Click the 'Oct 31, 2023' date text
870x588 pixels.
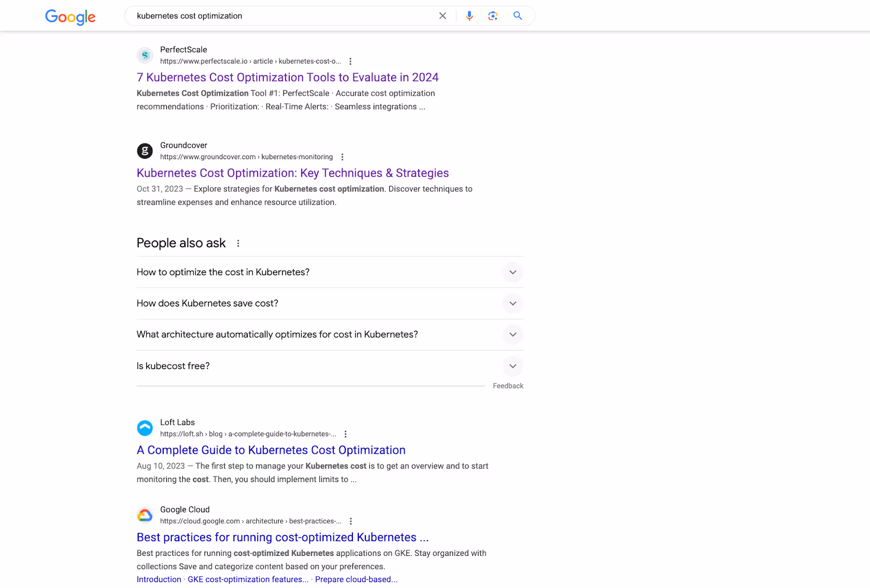[x=160, y=189]
